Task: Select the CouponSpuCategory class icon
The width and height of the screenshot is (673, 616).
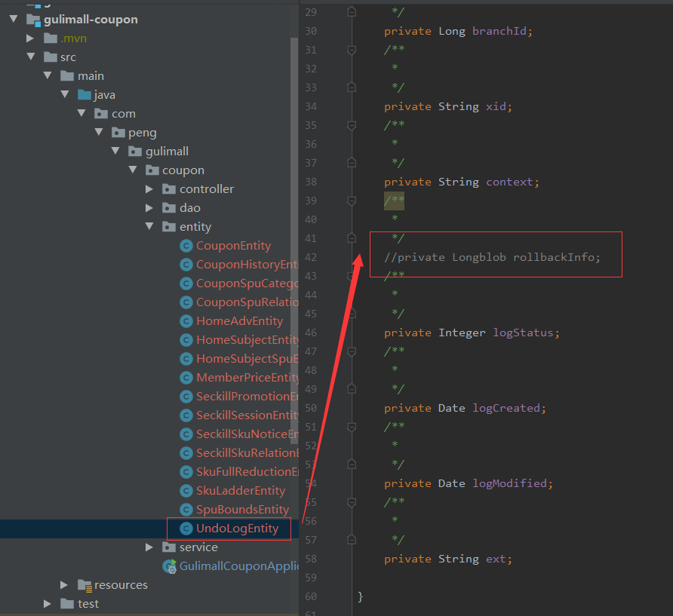Action: coord(186,283)
